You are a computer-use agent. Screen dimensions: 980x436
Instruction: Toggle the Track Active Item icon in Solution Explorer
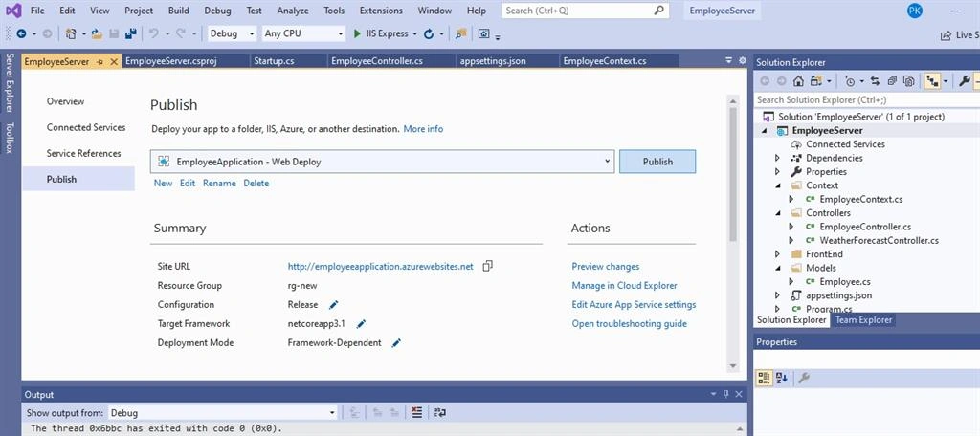(932, 81)
